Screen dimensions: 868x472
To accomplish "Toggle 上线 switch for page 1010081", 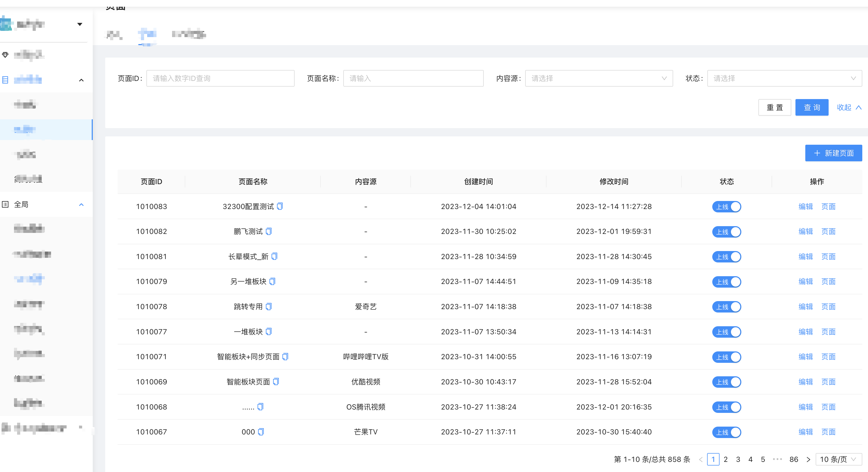I will (x=727, y=257).
